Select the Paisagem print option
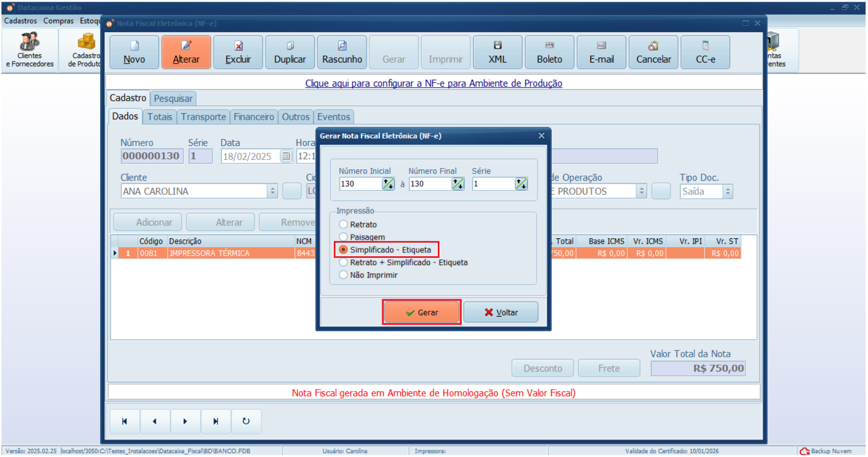This screenshot has height=457, width=868. pos(344,237)
